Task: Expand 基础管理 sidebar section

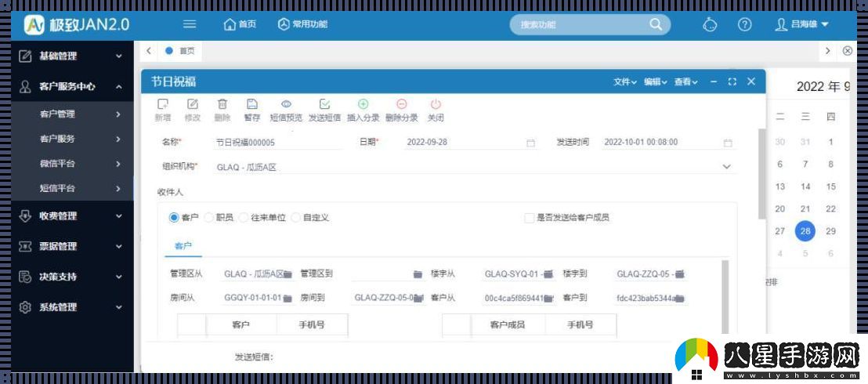Action: point(72,56)
